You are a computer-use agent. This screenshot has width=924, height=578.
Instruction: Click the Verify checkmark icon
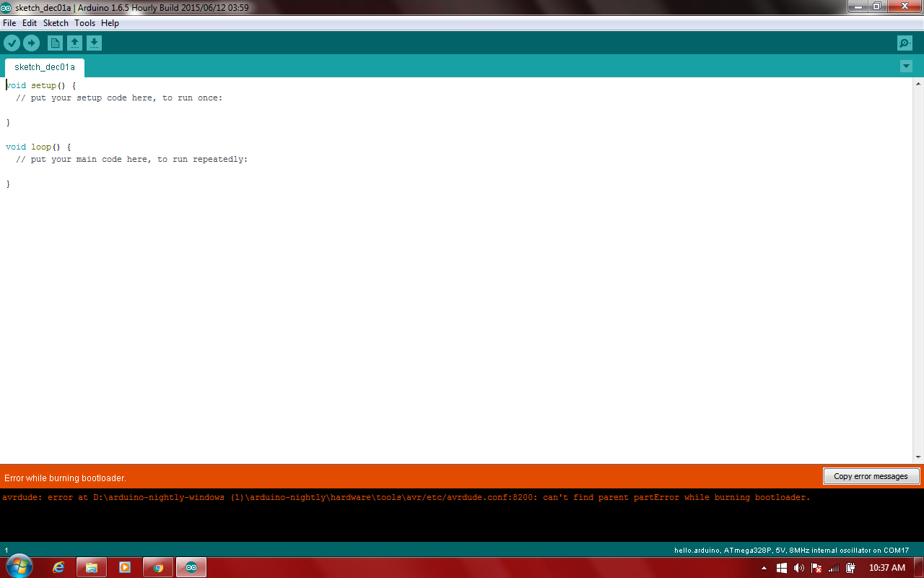click(x=12, y=43)
